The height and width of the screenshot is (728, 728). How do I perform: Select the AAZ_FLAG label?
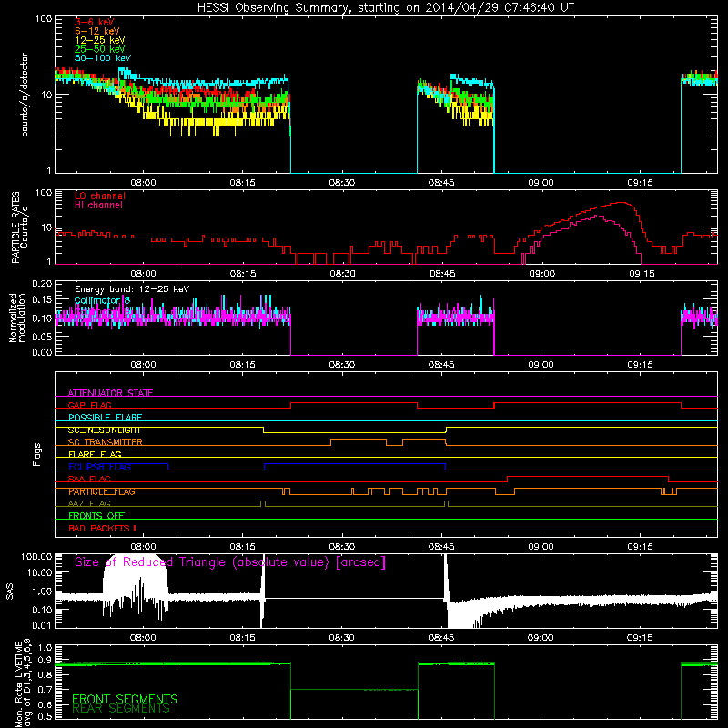tap(89, 503)
